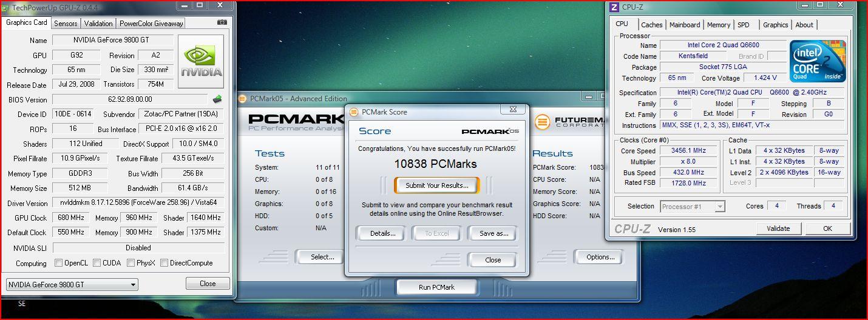Click the PCMark Score dialog title icon
This screenshot has height=320, width=868.
point(354,112)
